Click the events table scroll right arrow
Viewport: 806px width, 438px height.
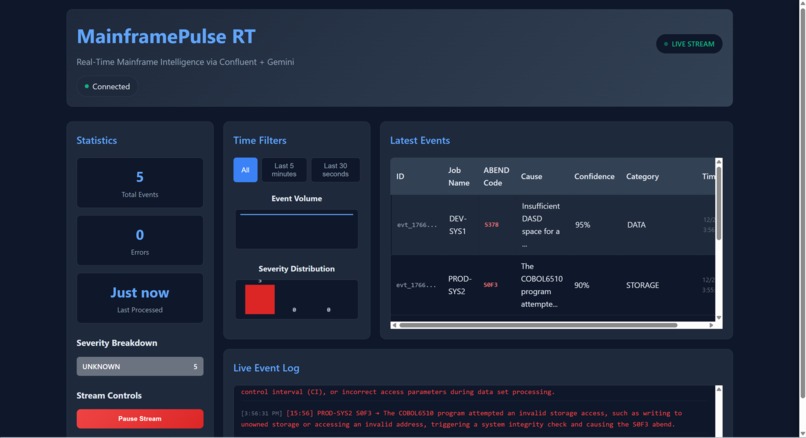[711, 325]
